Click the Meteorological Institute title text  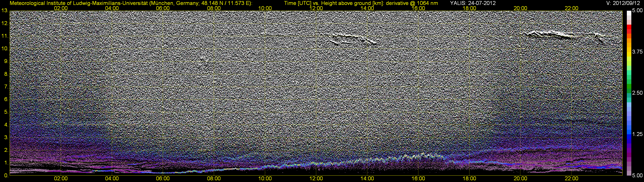click(131, 3)
